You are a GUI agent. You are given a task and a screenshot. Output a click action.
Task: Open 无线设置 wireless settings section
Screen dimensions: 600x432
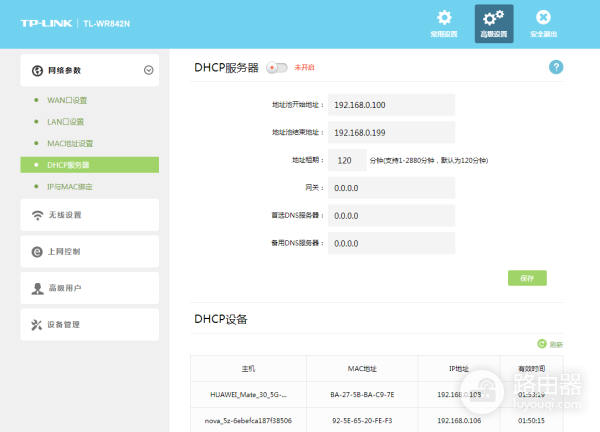(x=89, y=215)
